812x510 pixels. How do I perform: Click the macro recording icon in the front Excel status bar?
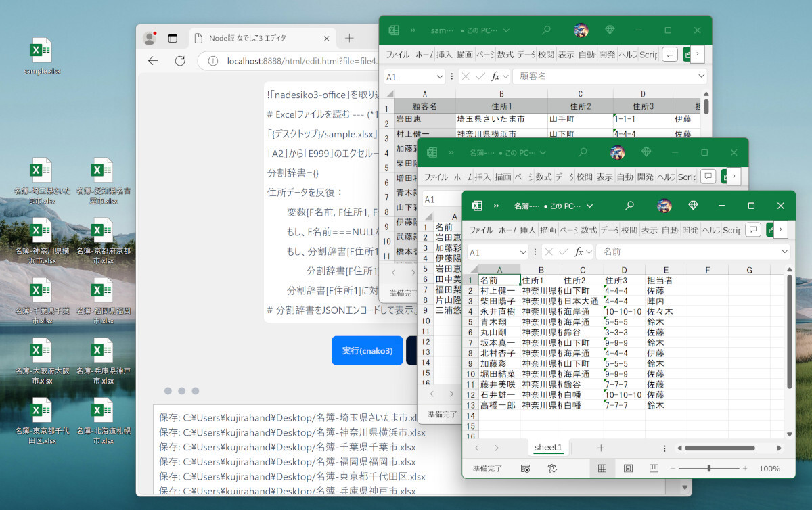coord(525,468)
